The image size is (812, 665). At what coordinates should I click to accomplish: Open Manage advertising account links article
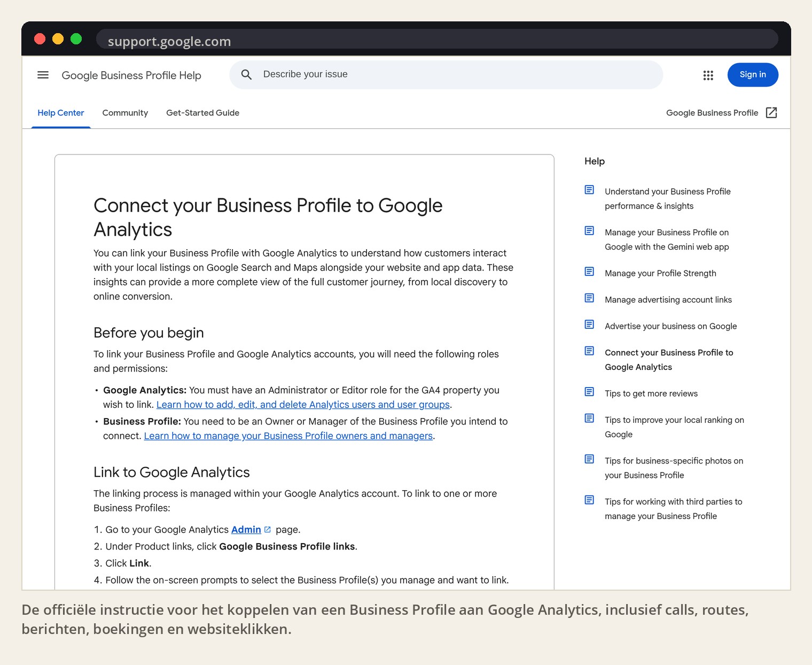668,300
